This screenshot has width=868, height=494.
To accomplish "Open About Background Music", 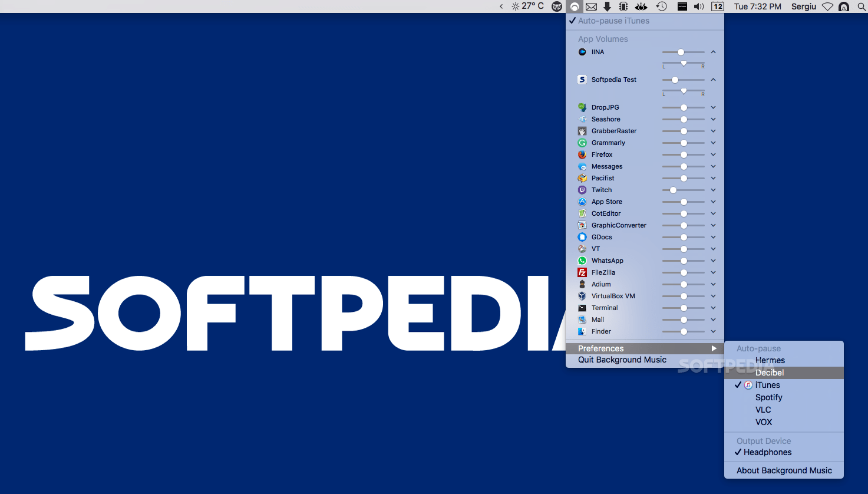I will pos(784,470).
